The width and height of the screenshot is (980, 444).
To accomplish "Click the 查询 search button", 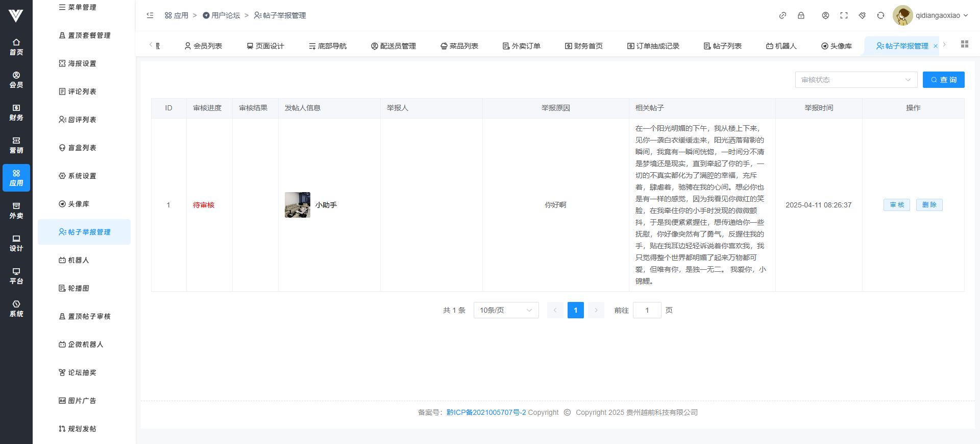I will [943, 80].
